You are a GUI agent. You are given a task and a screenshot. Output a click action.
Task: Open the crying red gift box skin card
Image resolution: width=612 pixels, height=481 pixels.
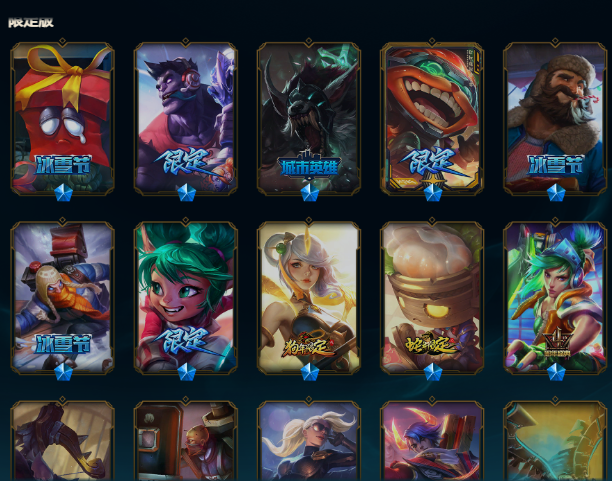[62, 118]
